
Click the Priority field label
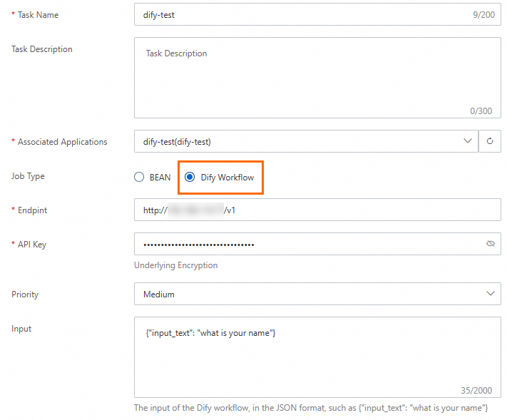coord(25,294)
